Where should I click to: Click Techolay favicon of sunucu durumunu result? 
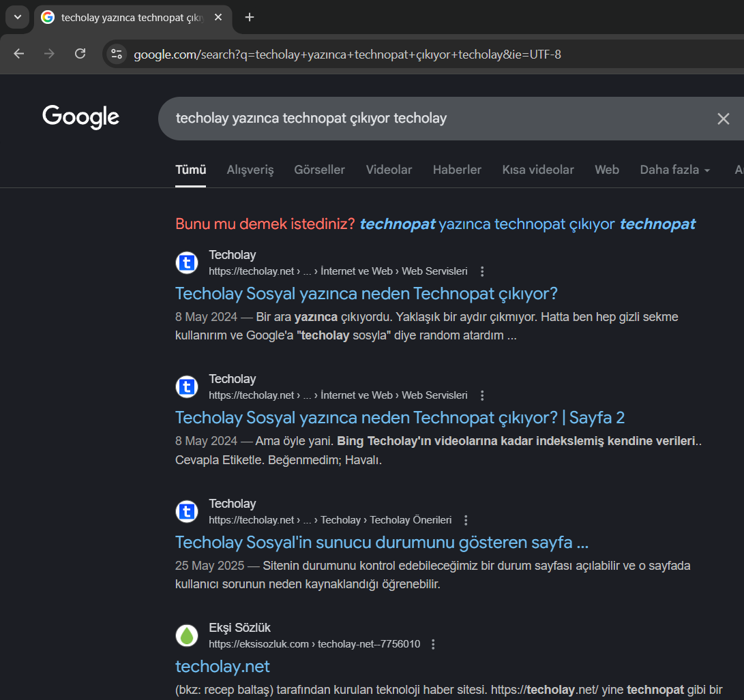(x=187, y=511)
